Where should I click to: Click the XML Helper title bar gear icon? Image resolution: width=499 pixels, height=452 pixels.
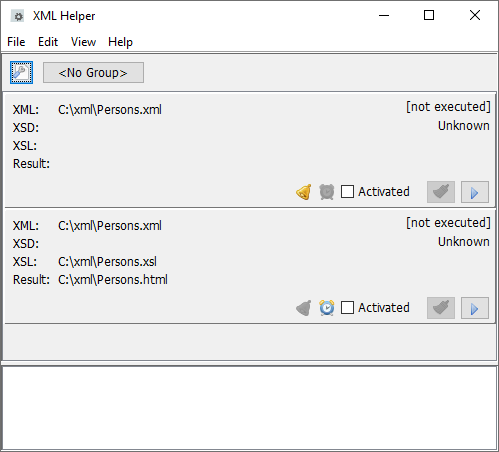click(x=18, y=16)
